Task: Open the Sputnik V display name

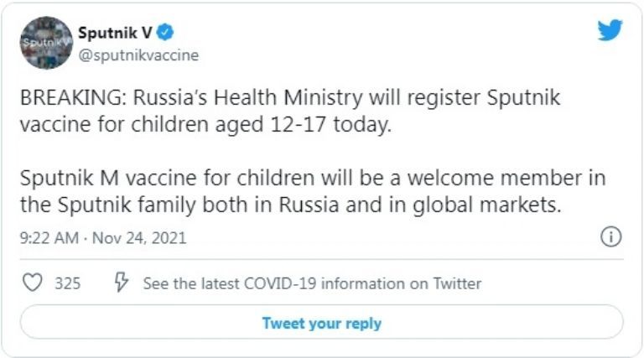Action: pos(109,33)
